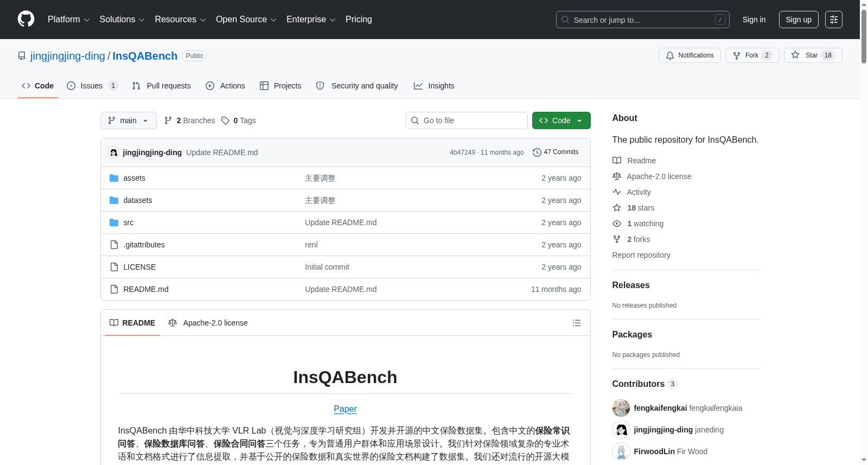868x465 pixels.
Task: Click Sign in
Action: pos(754,20)
